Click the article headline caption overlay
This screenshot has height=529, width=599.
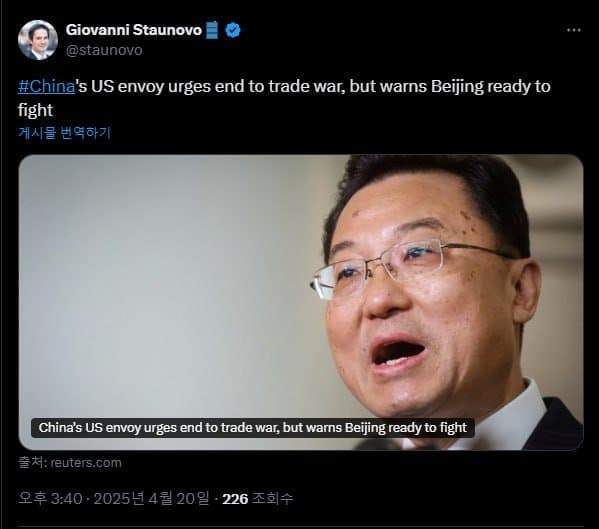(x=253, y=427)
